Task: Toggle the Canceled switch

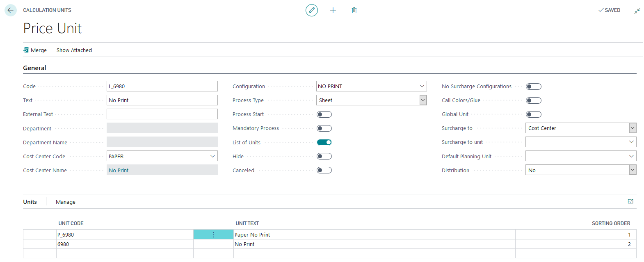Action: (x=324, y=170)
